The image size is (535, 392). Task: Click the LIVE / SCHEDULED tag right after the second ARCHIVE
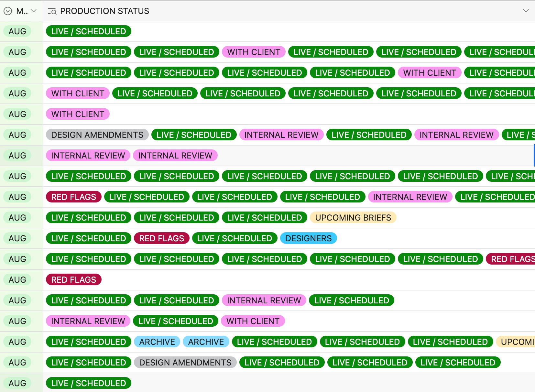pos(275,342)
